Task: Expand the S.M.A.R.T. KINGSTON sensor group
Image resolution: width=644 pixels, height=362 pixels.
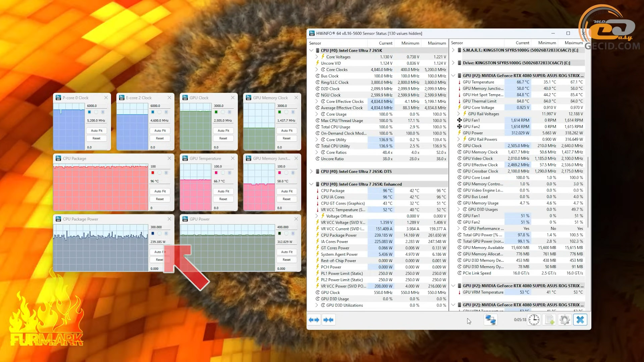Action: coord(453,50)
